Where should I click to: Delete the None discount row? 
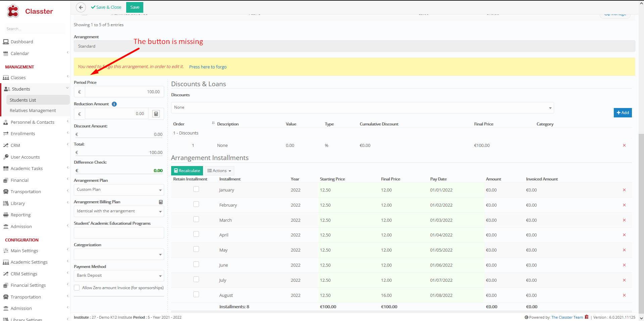624,145
